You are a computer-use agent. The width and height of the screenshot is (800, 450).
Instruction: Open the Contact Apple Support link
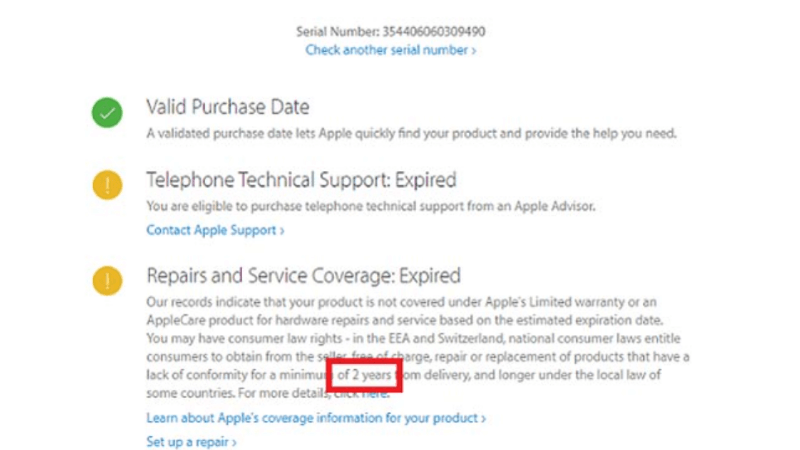click(x=211, y=230)
